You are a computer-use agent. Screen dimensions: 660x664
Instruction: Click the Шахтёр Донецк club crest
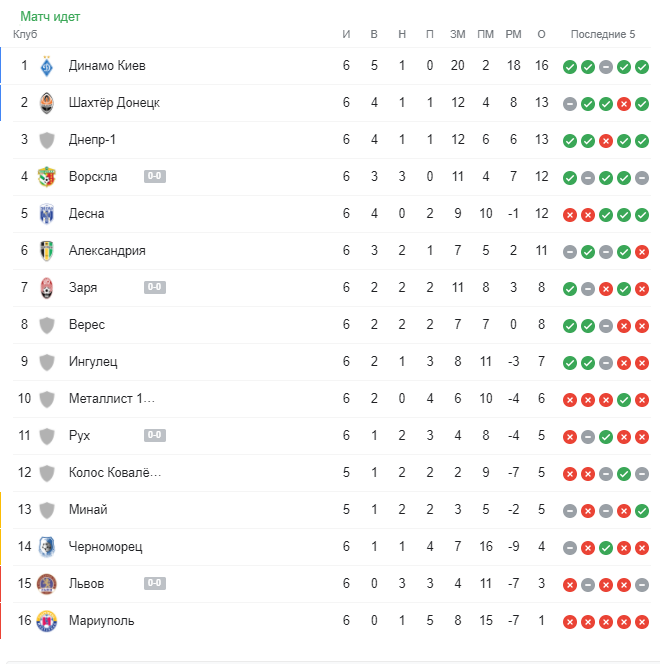coord(47,103)
